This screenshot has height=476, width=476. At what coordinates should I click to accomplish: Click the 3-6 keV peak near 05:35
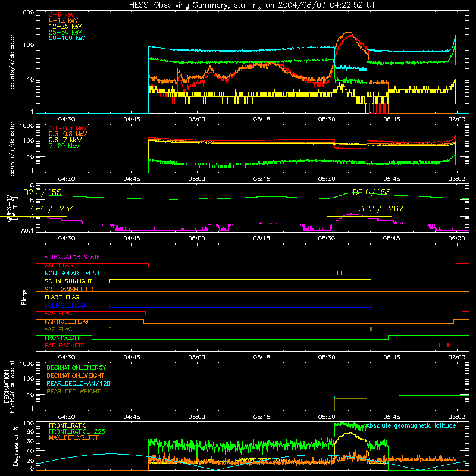pyautogui.click(x=351, y=36)
